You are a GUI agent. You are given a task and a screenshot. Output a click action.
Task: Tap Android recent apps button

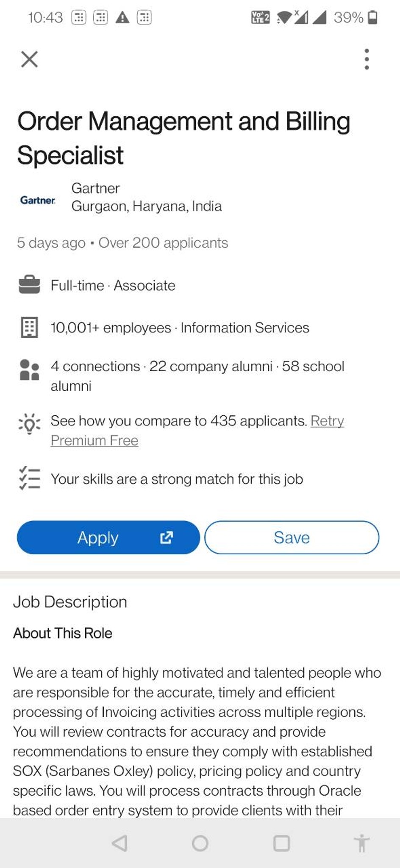click(x=281, y=843)
